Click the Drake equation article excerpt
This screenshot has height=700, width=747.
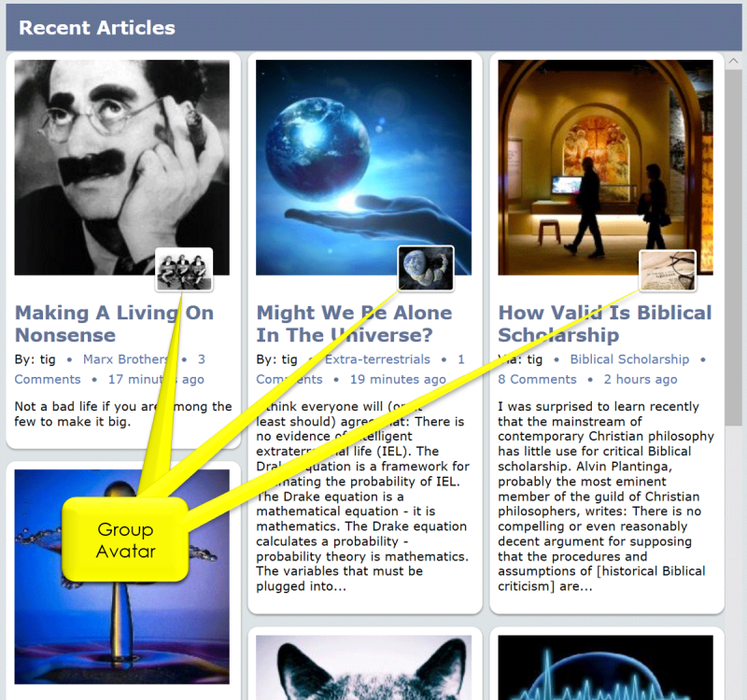tap(362, 497)
